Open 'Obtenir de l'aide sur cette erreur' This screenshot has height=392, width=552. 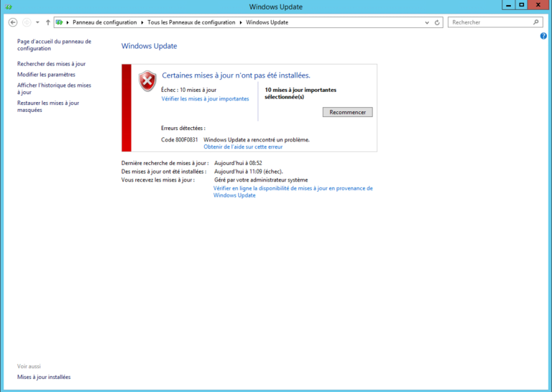[243, 147]
